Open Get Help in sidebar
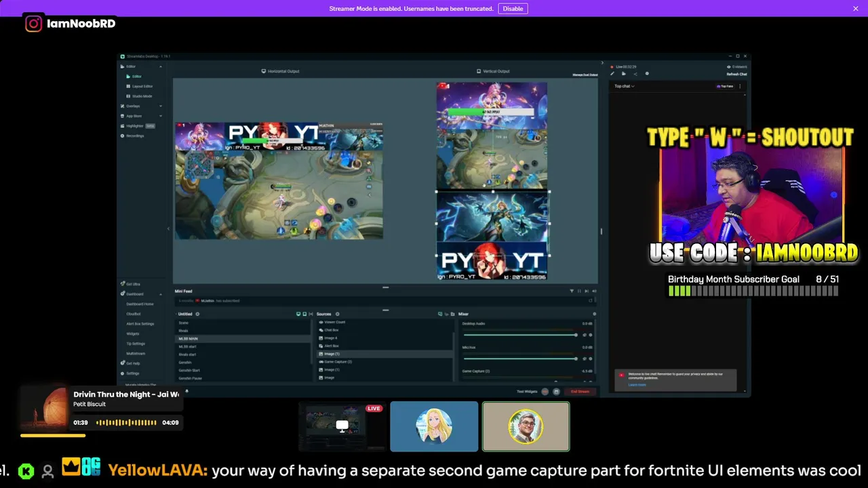The image size is (868, 488). click(x=130, y=363)
